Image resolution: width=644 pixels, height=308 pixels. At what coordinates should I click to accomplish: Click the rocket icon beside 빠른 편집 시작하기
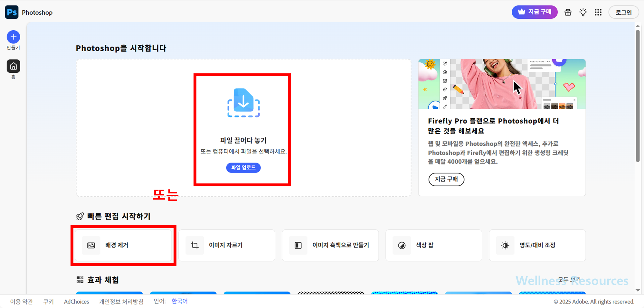click(x=80, y=216)
